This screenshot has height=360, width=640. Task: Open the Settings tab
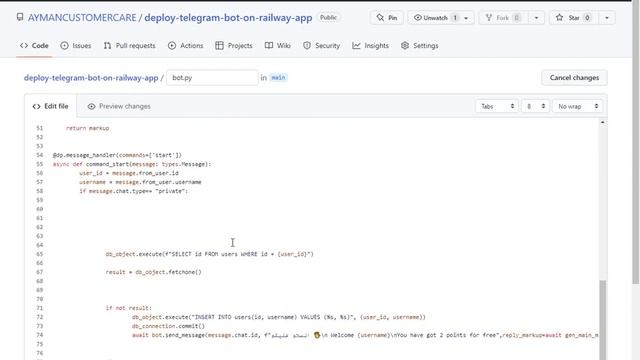(420, 46)
